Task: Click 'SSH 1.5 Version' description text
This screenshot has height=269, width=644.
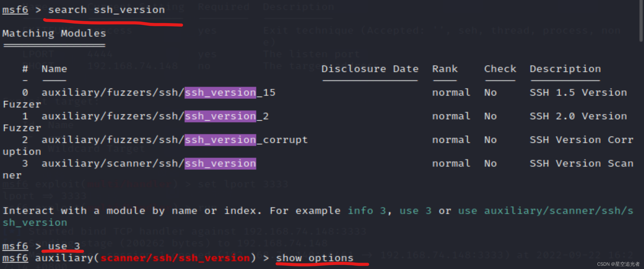Action: [578, 93]
